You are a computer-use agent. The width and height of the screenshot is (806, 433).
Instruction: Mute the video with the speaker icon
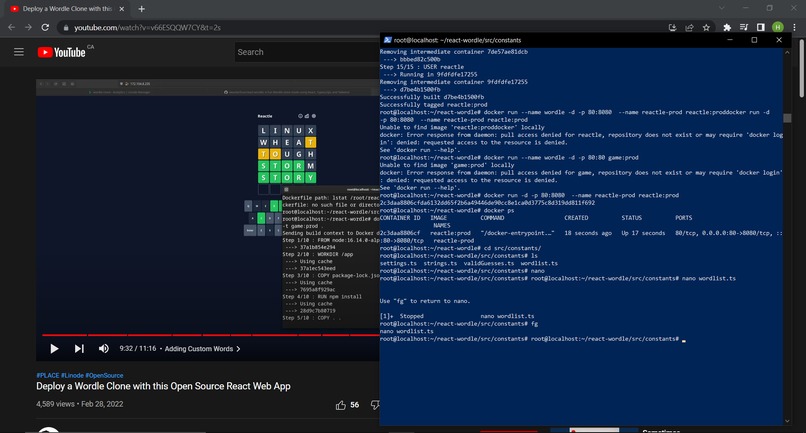pos(103,349)
